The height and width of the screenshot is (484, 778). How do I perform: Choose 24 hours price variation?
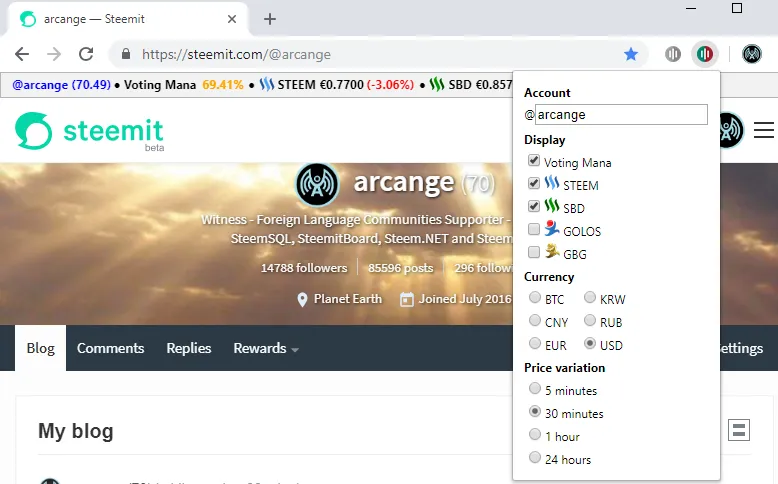(x=534, y=457)
